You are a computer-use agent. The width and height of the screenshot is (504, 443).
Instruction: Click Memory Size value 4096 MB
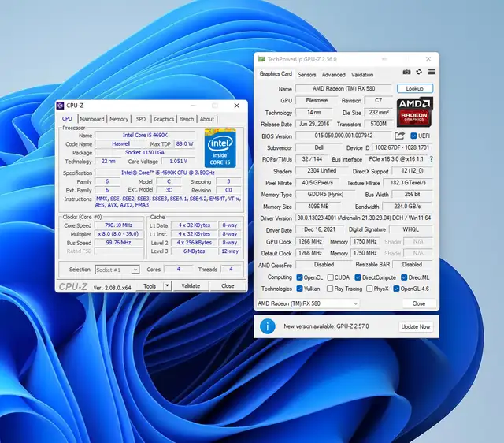tap(318, 207)
